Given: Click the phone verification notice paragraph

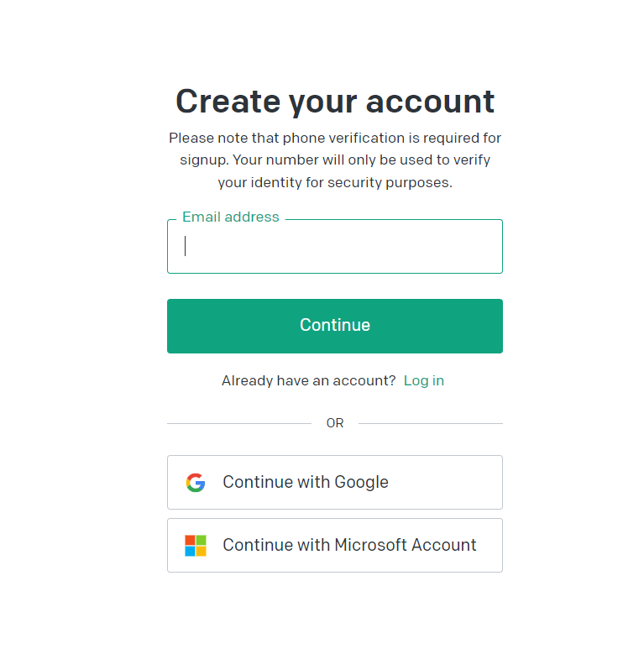Looking at the screenshot, I should click(x=335, y=160).
